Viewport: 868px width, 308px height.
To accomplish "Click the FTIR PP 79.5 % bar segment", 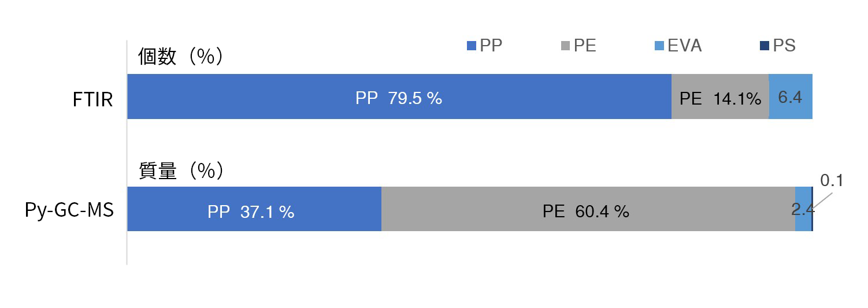I will coord(399,97).
